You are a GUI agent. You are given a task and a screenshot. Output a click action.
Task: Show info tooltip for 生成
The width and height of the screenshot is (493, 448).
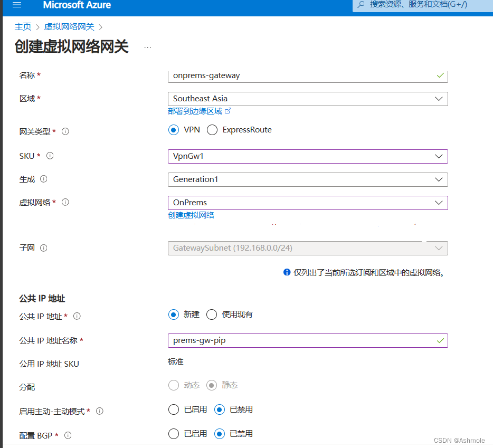coord(44,179)
